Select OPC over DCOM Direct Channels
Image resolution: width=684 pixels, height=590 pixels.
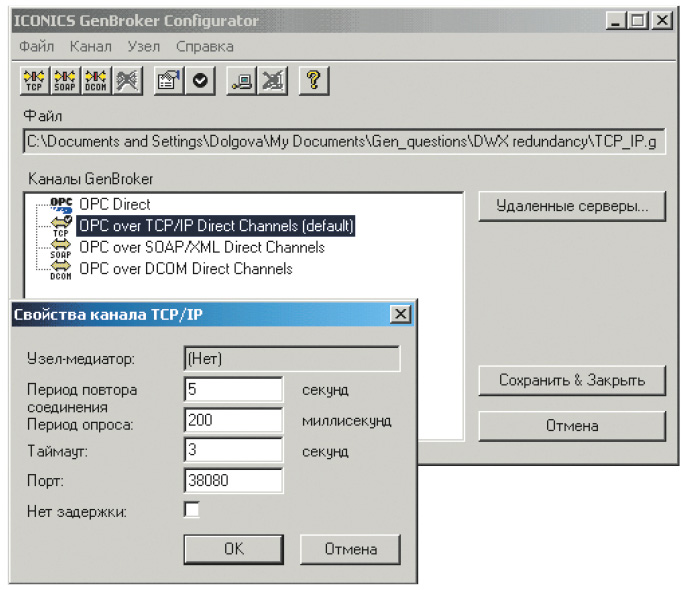(186, 269)
